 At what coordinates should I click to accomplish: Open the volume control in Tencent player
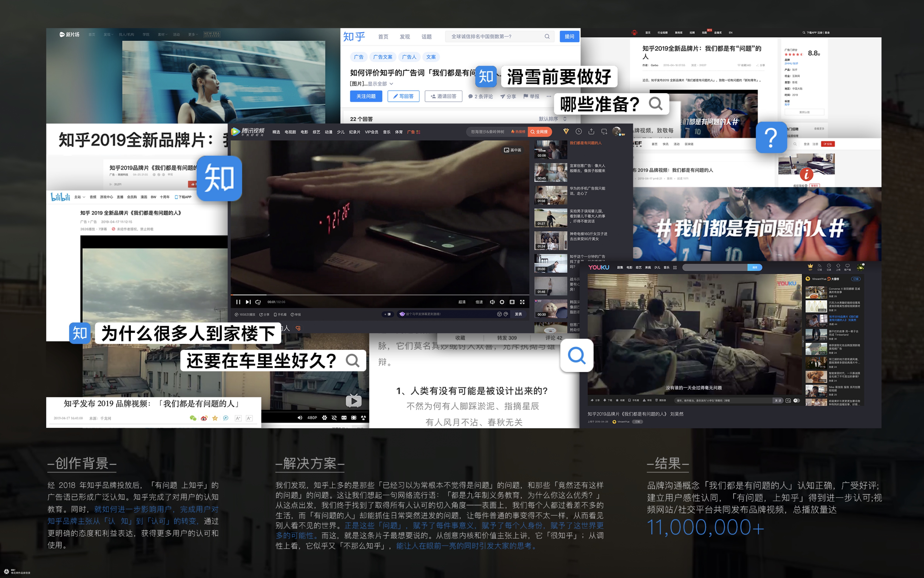pos(492,302)
